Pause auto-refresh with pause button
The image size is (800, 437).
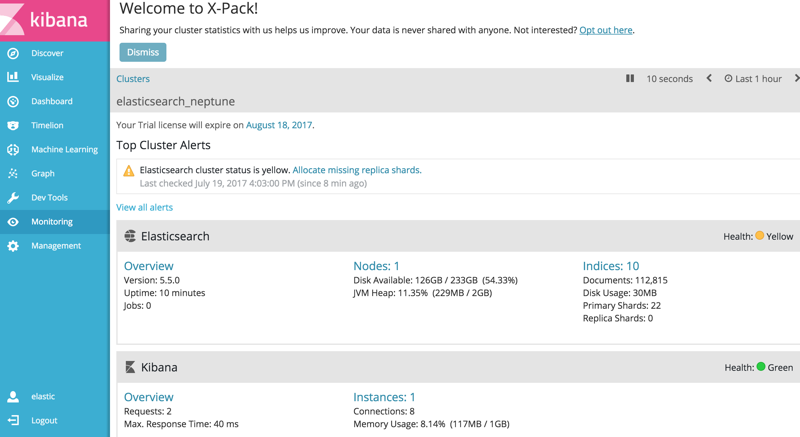(x=630, y=78)
